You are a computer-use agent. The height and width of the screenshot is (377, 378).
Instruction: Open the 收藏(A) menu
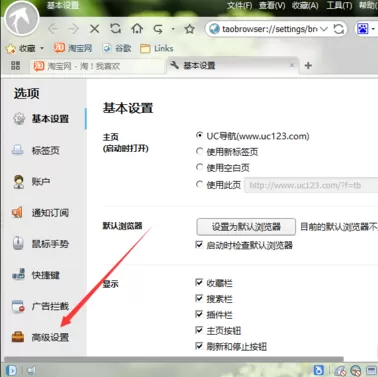[305, 6]
